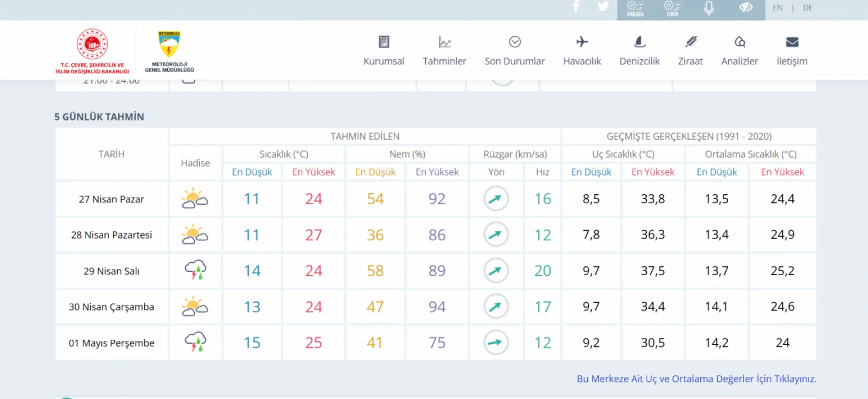
Task: Click the Havacılık airplane icon
Action: click(x=582, y=42)
